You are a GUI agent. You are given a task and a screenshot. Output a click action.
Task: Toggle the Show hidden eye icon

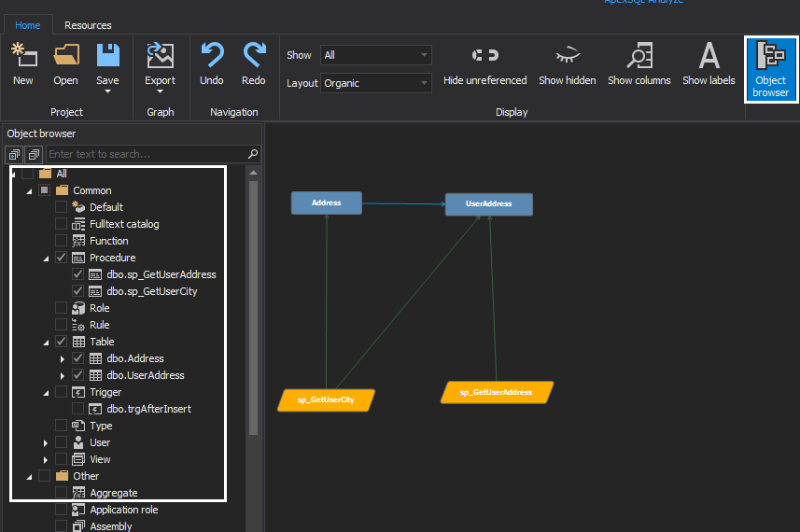pyautogui.click(x=567, y=57)
